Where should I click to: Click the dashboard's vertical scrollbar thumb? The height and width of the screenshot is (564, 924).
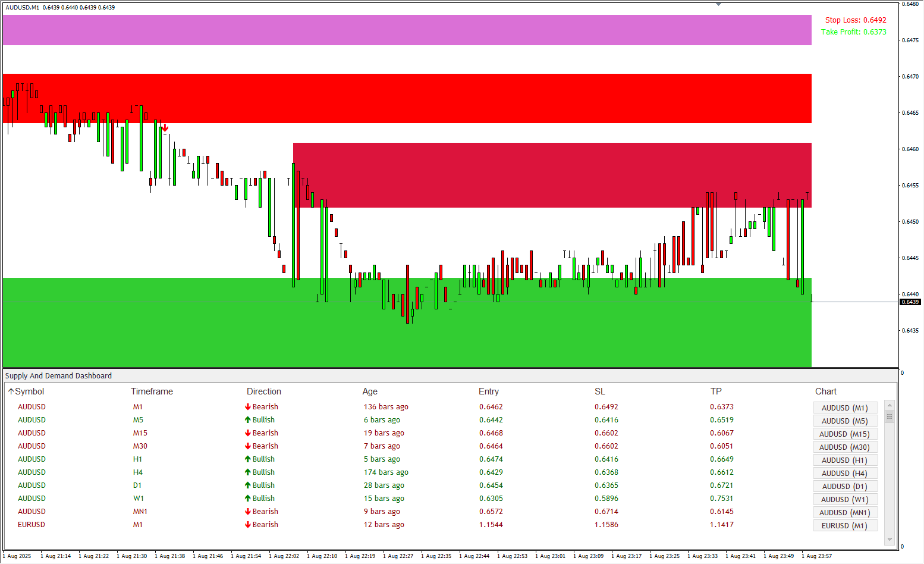coord(890,416)
